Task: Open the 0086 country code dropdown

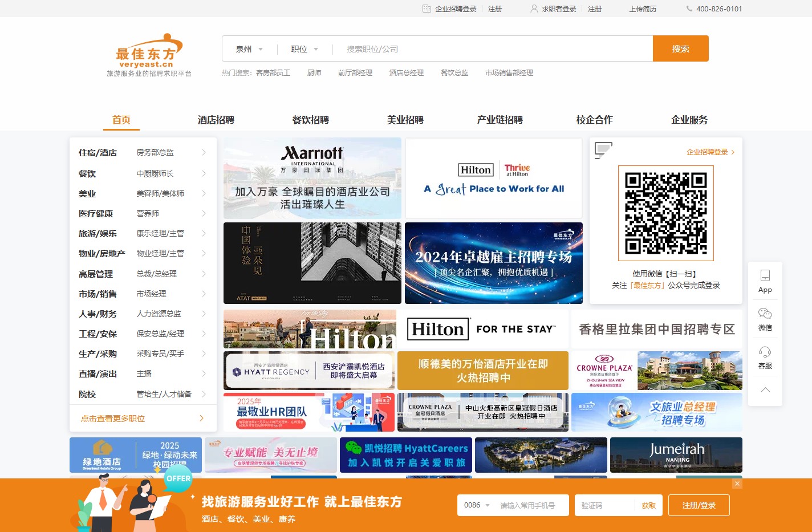Action: 477,505
